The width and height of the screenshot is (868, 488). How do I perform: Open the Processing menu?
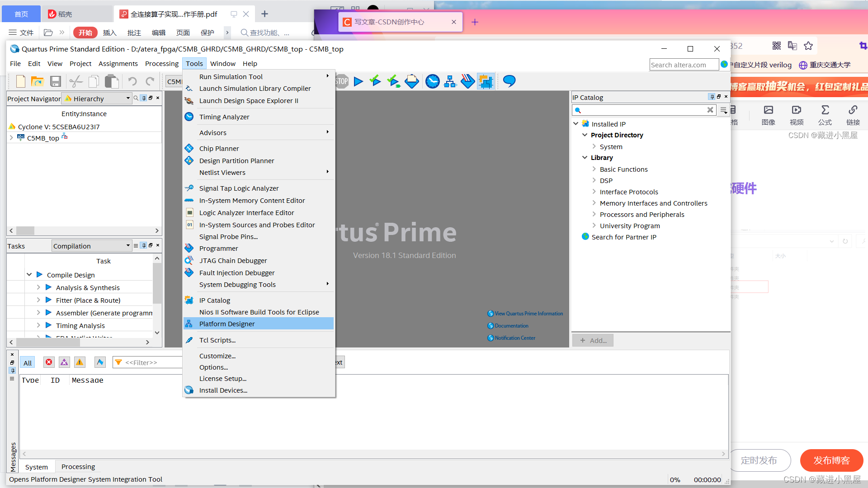(x=162, y=64)
